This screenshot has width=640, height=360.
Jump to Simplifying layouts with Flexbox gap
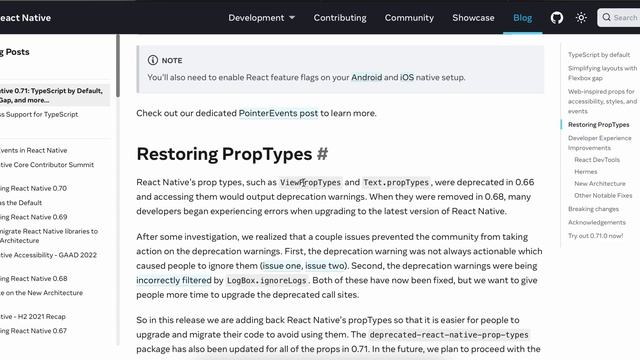click(602, 73)
